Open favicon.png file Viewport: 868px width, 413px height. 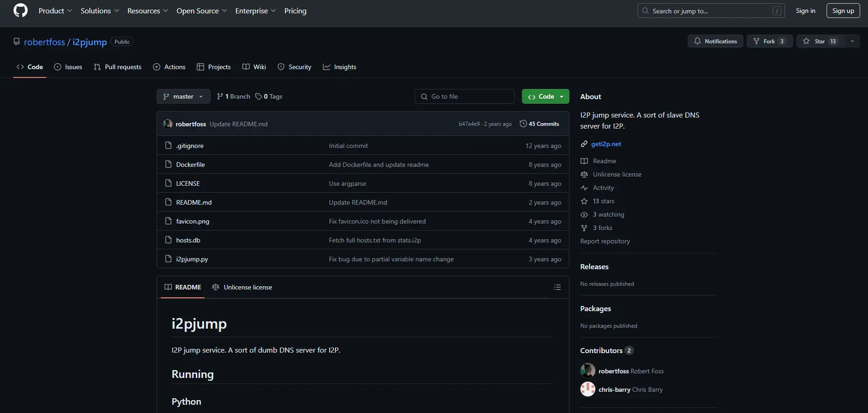coord(193,221)
